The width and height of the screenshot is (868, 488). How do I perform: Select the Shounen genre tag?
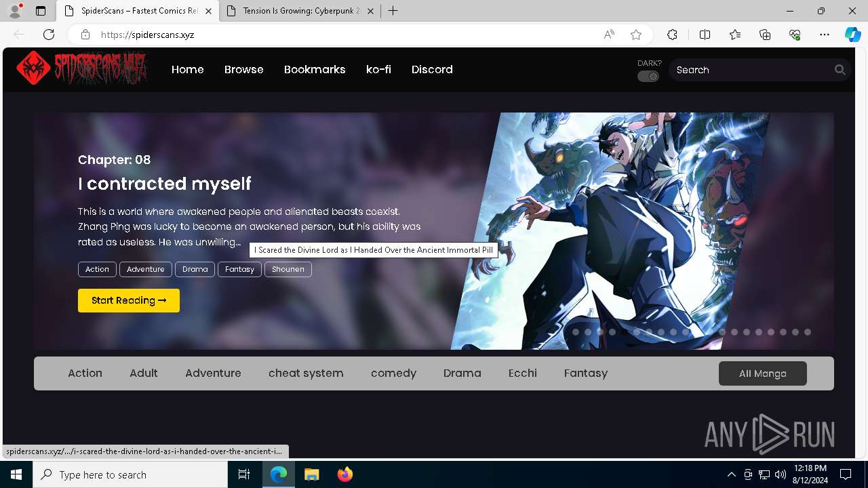288,269
